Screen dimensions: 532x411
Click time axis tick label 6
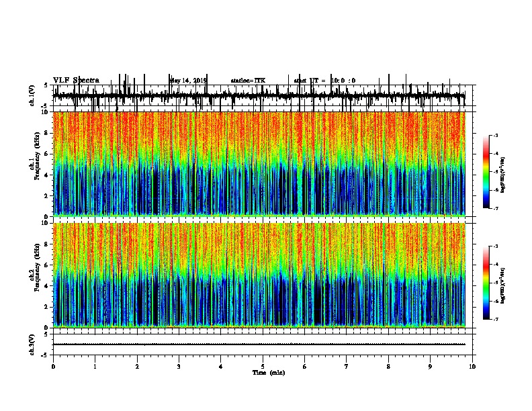[x=304, y=367]
